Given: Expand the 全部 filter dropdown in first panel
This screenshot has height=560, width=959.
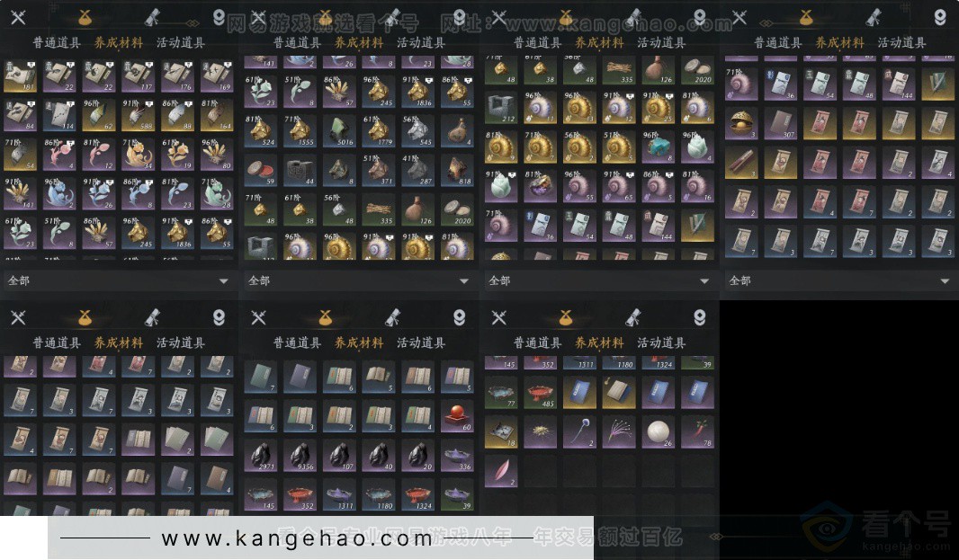Looking at the screenshot, I should [117, 280].
